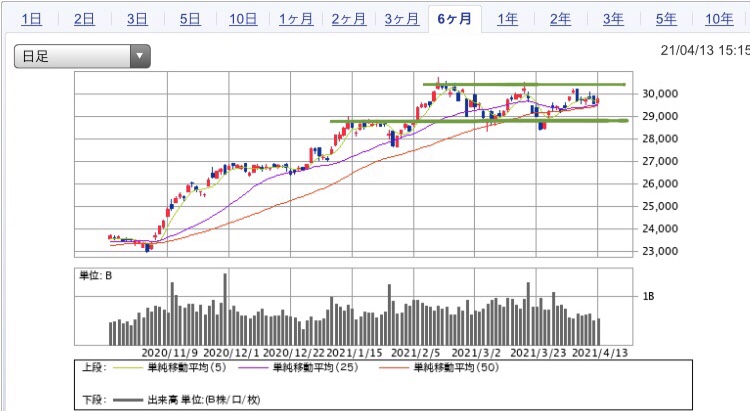Image resolution: width=750 pixels, height=411 pixels.
Task: Click the 2020/11/9 date label
Action: tap(170, 353)
